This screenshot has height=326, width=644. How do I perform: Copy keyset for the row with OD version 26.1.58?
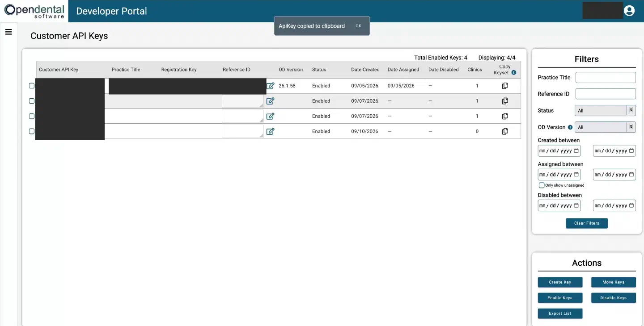coord(505,86)
